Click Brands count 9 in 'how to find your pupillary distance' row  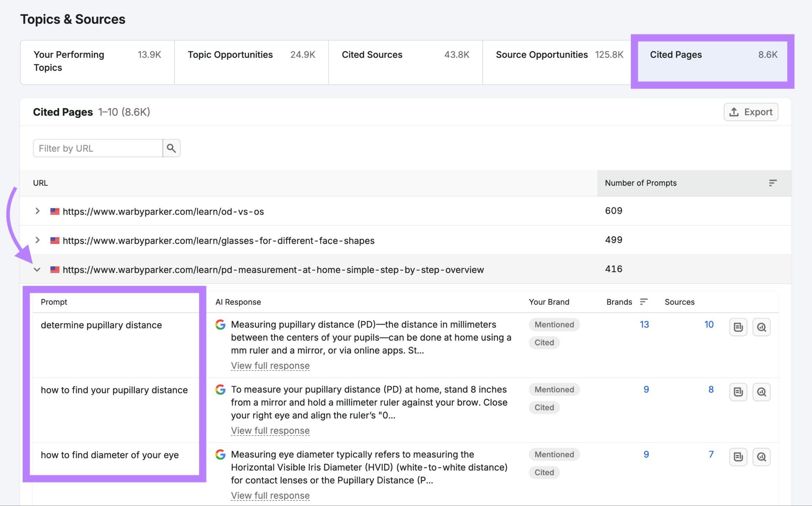click(x=646, y=390)
